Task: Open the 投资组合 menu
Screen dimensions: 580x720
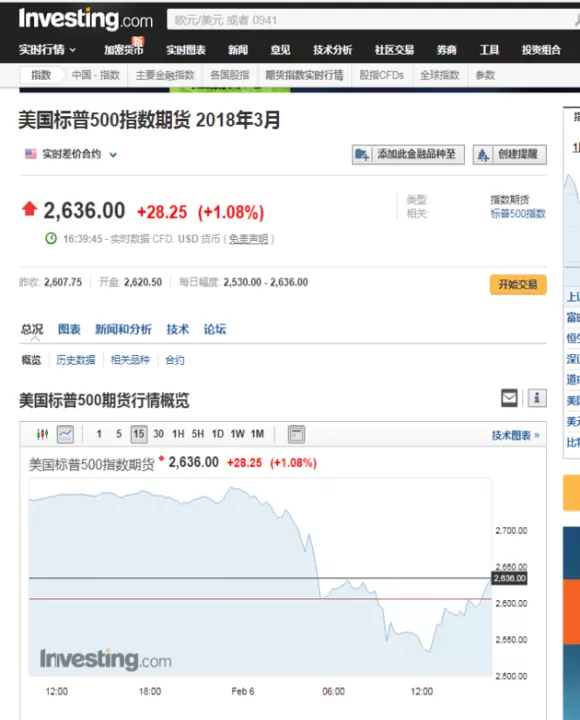Action: coord(541,50)
